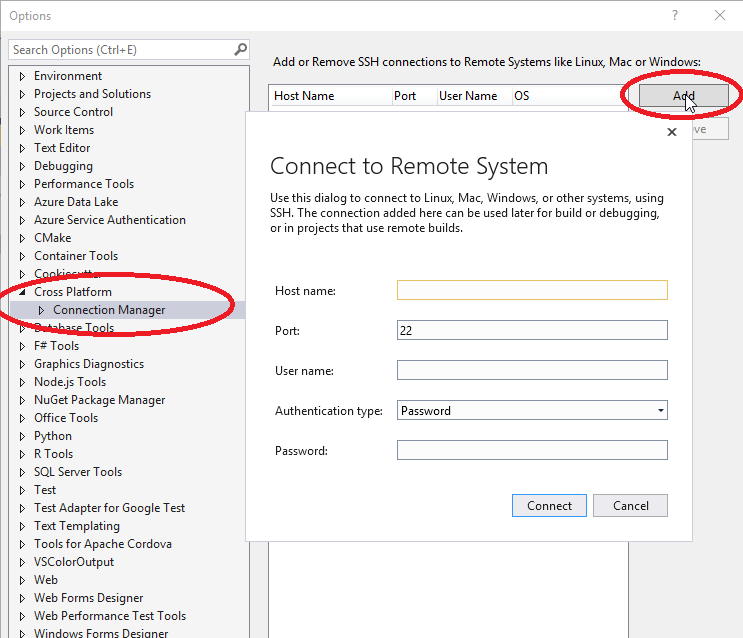Select Text Editor in the options tree
The height and width of the screenshot is (638, 743).
pyautogui.click(x=62, y=148)
